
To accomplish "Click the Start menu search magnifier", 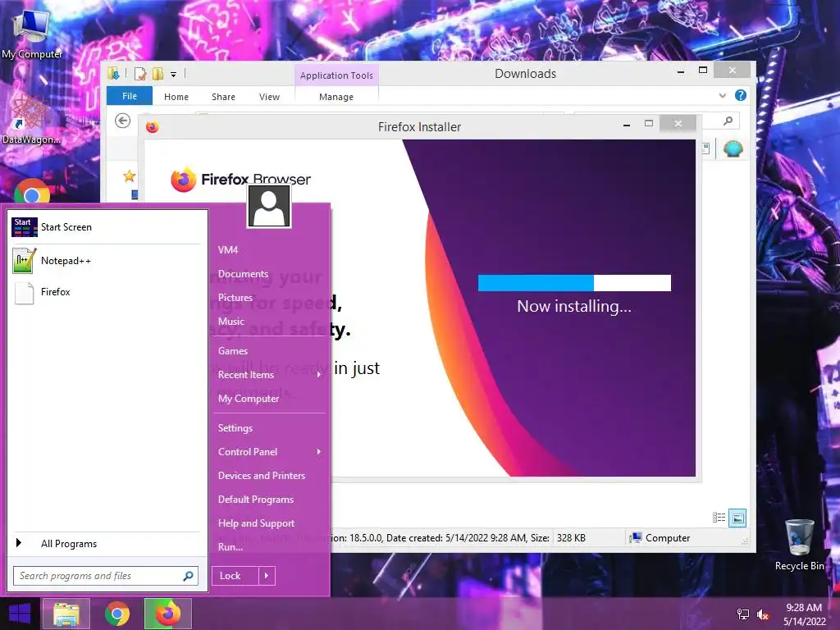I will [188, 576].
